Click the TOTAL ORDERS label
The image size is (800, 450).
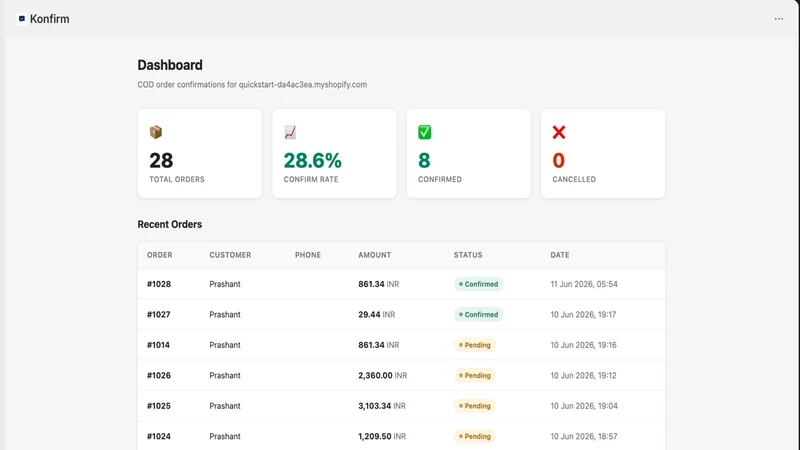click(177, 180)
